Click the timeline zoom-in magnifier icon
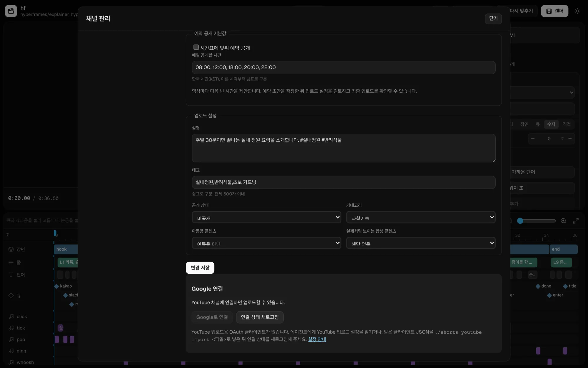 (x=563, y=221)
